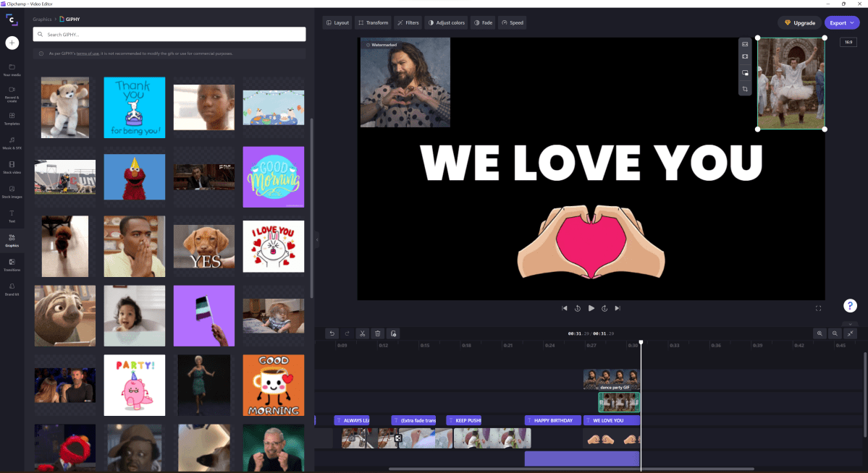Open the Adjust colors tab
This screenshot has height=473, width=868.
click(446, 23)
